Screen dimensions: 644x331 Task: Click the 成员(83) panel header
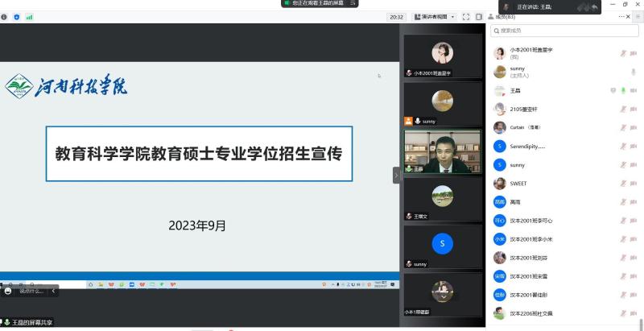click(502, 17)
